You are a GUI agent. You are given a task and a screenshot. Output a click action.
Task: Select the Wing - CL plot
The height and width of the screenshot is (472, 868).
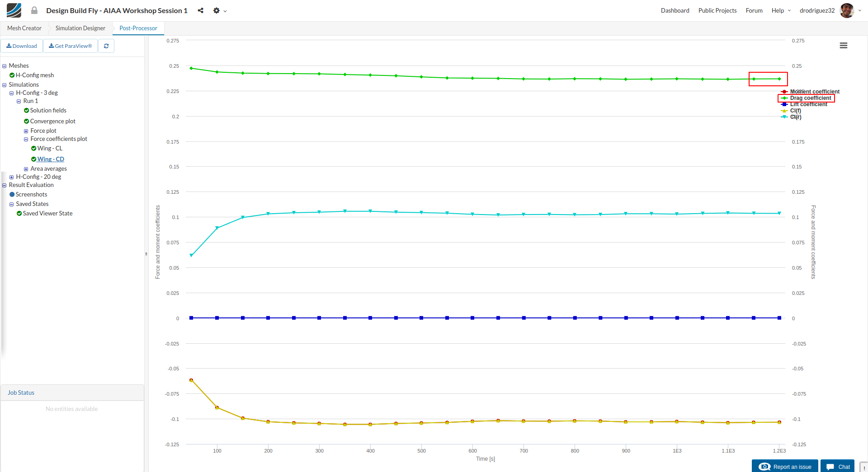(50, 148)
